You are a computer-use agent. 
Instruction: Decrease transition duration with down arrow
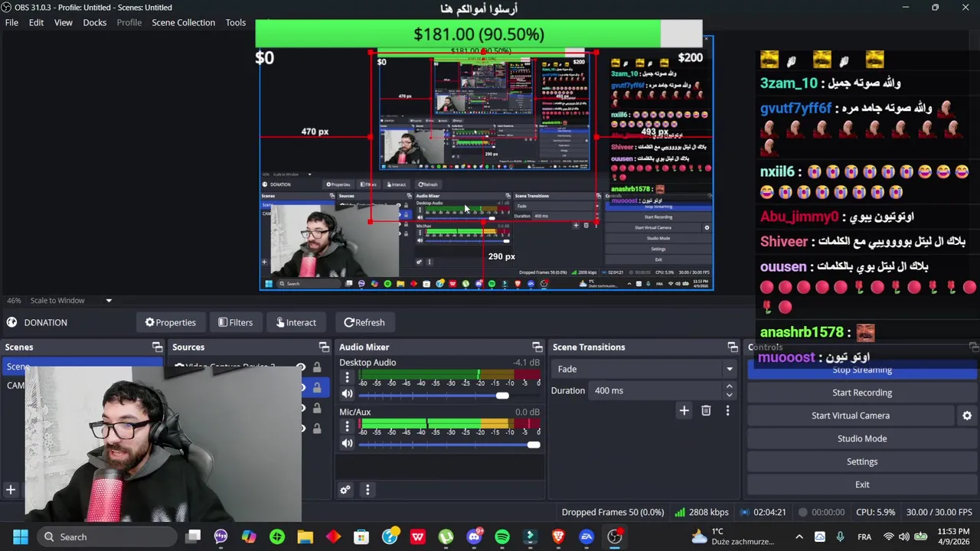(729, 394)
